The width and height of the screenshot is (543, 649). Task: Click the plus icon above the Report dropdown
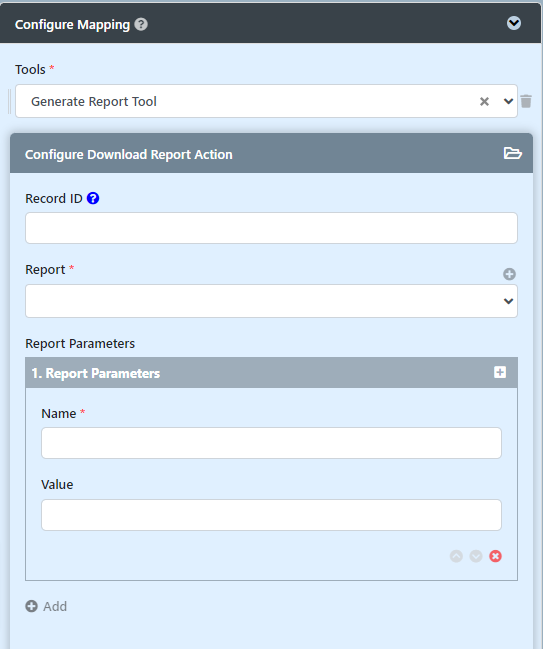[x=509, y=274]
